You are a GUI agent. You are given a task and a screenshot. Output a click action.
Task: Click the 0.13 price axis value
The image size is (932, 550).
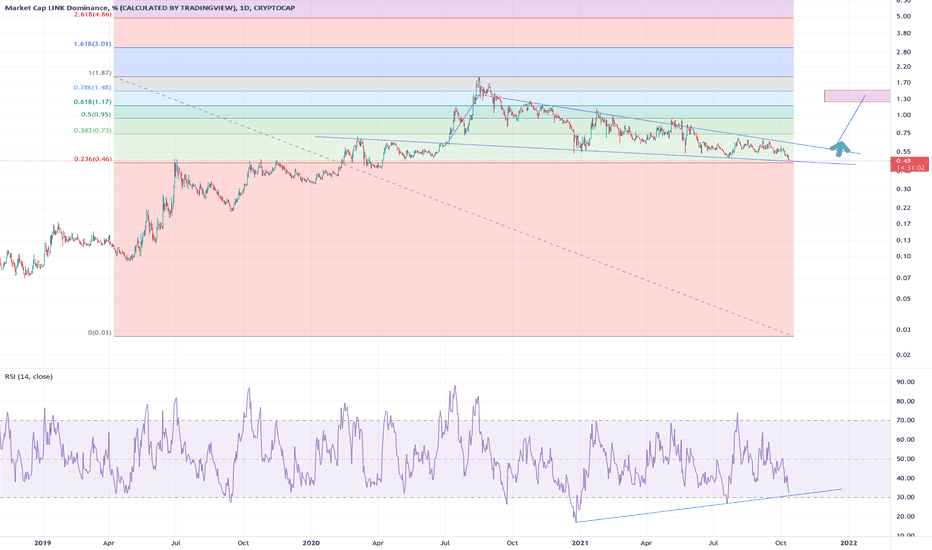[x=903, y=240]
